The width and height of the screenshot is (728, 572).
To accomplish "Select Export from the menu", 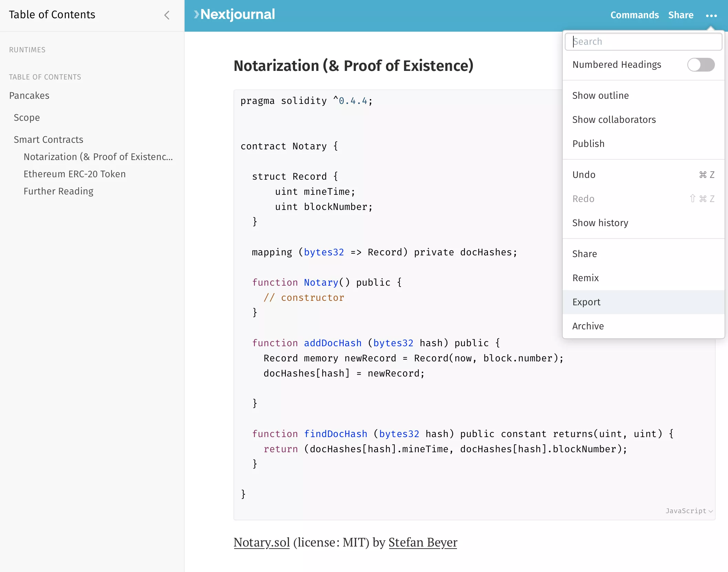I will [586, 302].
